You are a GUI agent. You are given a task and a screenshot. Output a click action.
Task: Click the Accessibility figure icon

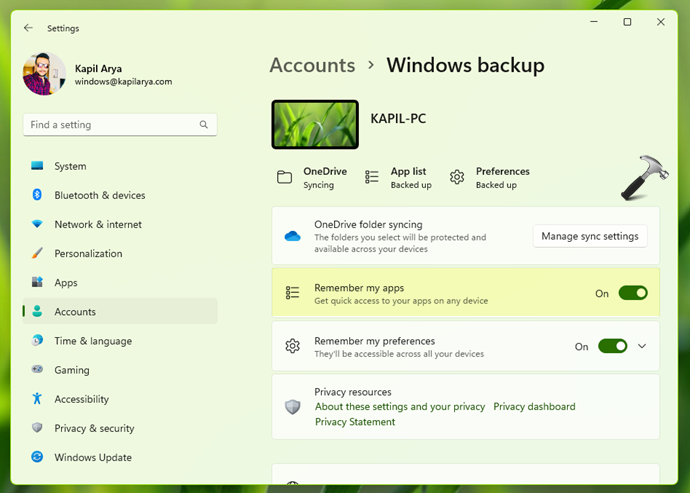pyautogui.click(x=37, y=399)
